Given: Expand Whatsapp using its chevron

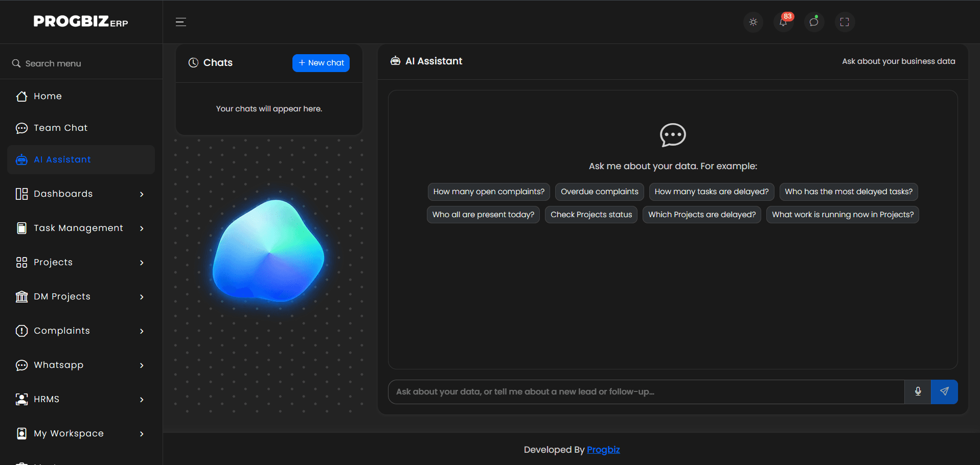Looking at the screenshot, I should point(142,365).
